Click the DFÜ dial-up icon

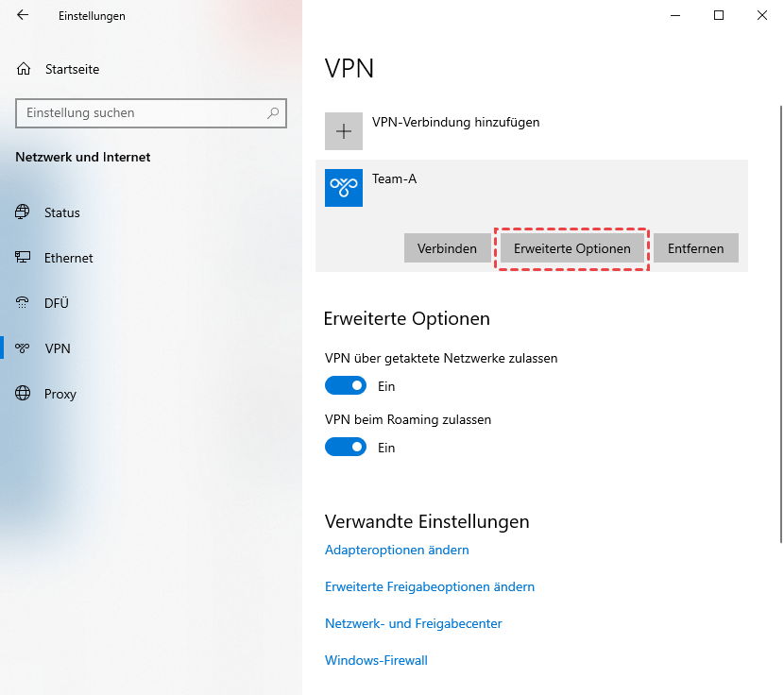tap(23, 303)
